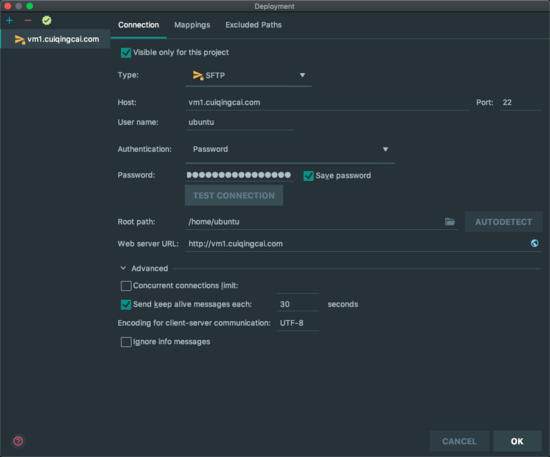Enable Concurrent connections limit checkbox
The image size is (550, 457).
126,285
